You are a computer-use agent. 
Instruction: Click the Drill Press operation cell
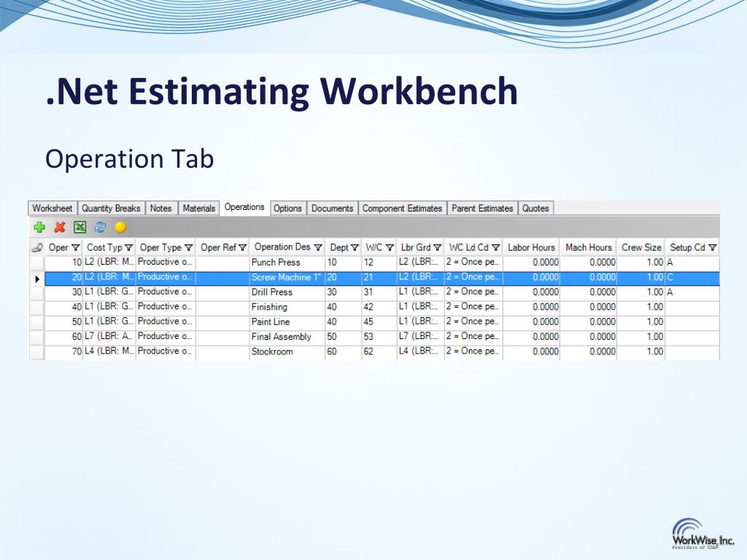point(287,292)
